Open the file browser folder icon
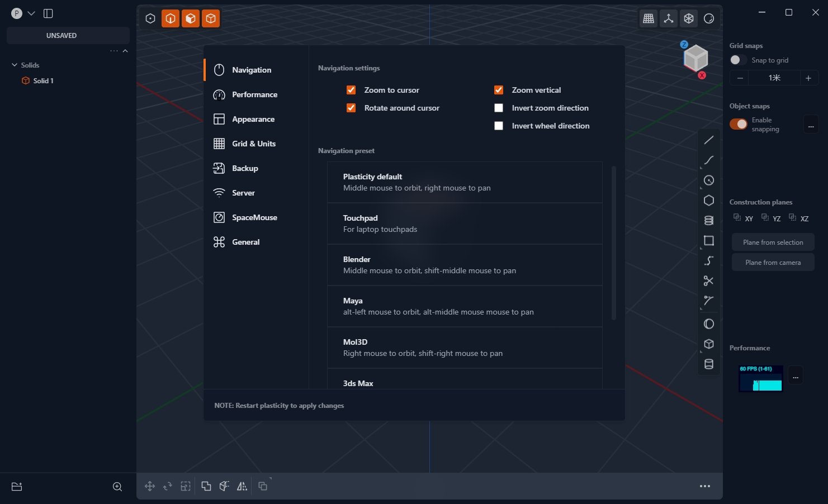This screenshot has height=504, width=828. click(17, 487)
